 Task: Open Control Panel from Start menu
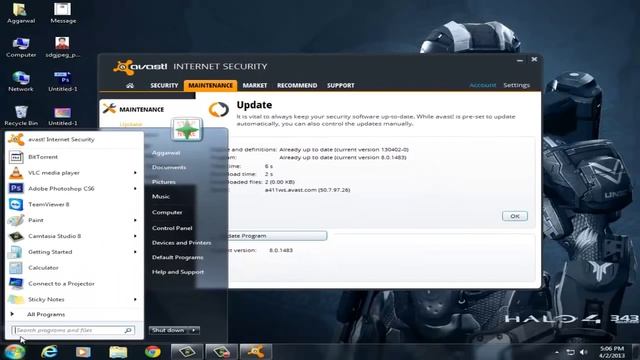pyautogui.click(x=172, y=228)
